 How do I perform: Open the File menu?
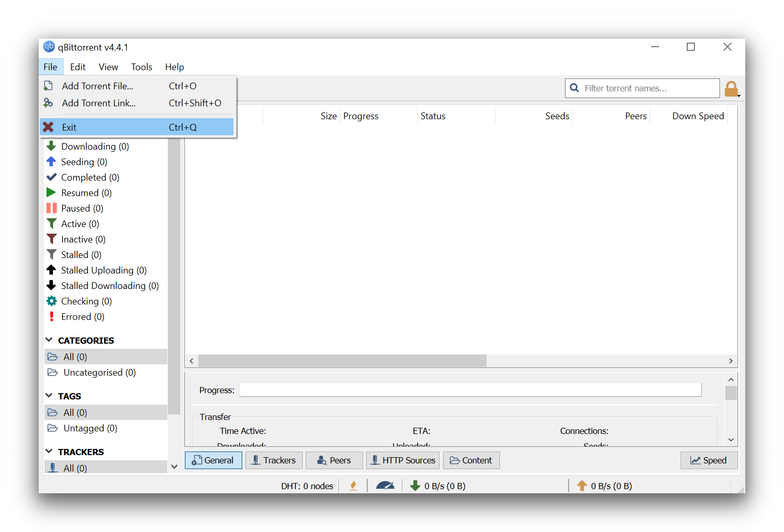pyautogui.click(x=51, y=67)
